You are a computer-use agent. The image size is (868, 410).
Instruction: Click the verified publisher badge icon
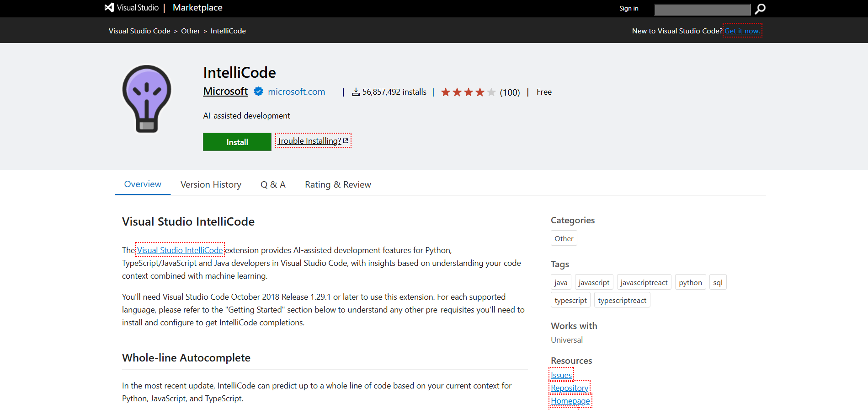tap(258, 92)
